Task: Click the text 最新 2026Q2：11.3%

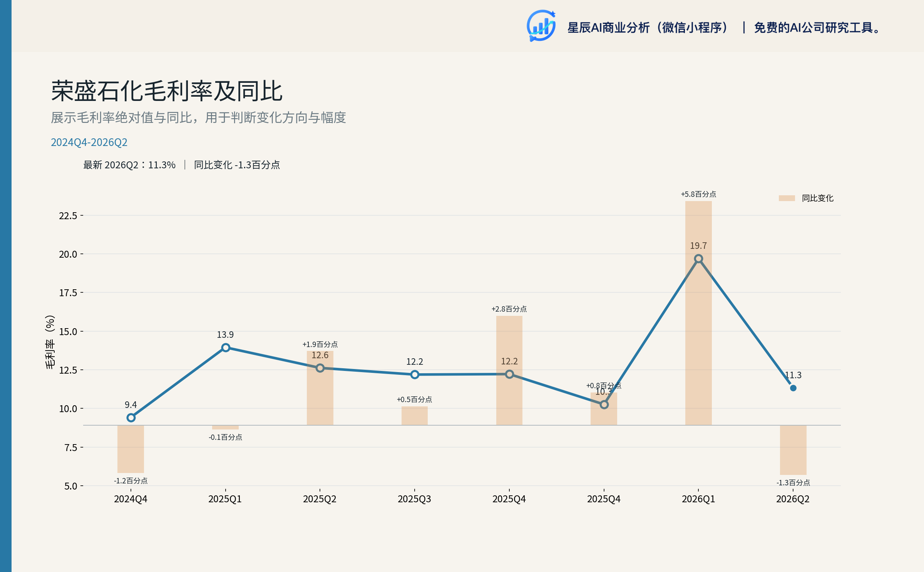Action: tap(129, 165)
